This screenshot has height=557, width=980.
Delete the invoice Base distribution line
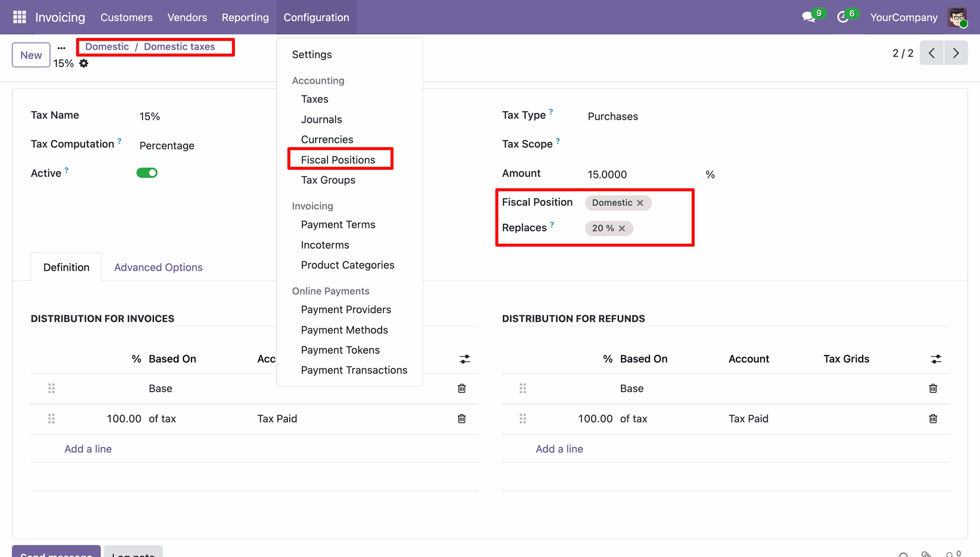[x=461, y=389]
